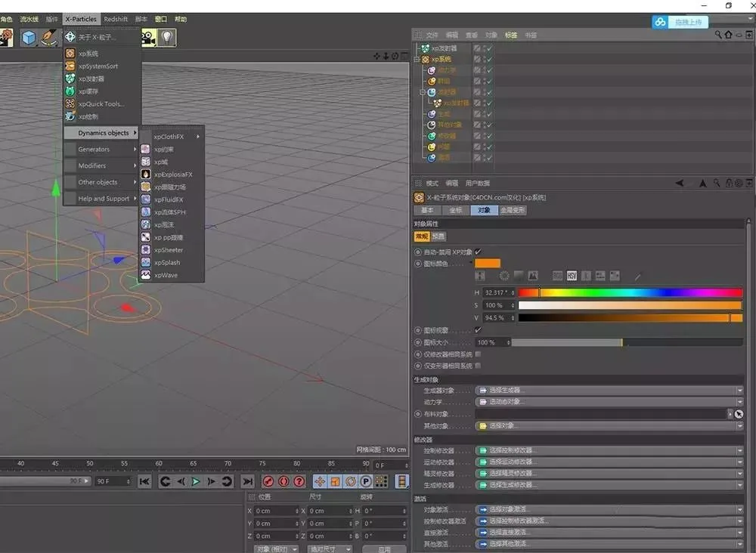Play the animation forward
This screenshot has height=553, width=756.
[x=196, y=481]
